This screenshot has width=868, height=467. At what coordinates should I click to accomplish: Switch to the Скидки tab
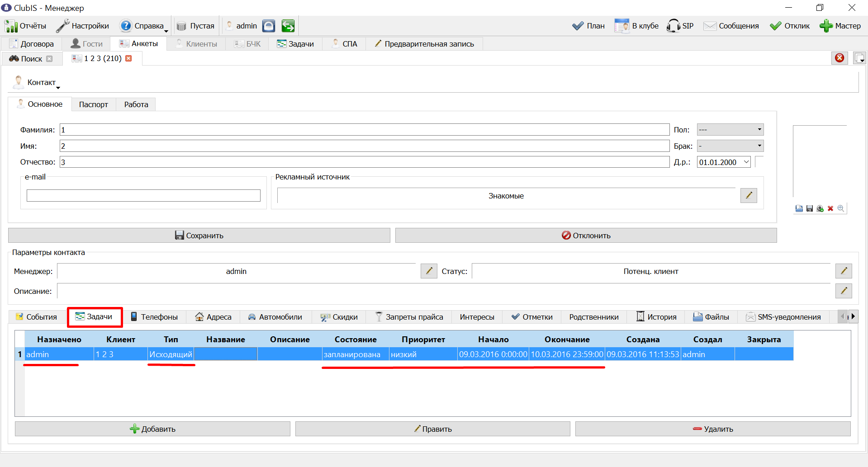click(339, 317)
